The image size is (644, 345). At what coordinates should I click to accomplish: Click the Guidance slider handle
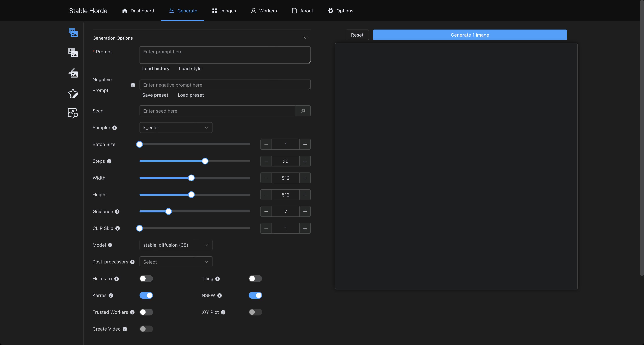pos(169,211)
